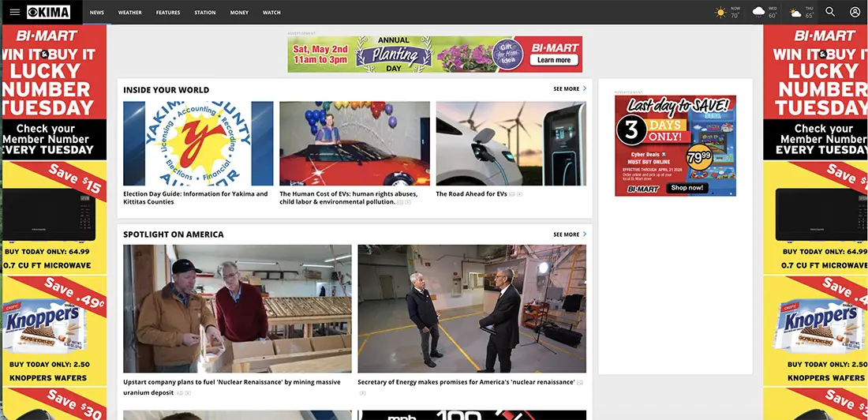View current weather sun icon showing 70°
The height and width of the screenshot is (420, 868).
tap(720, 12)
